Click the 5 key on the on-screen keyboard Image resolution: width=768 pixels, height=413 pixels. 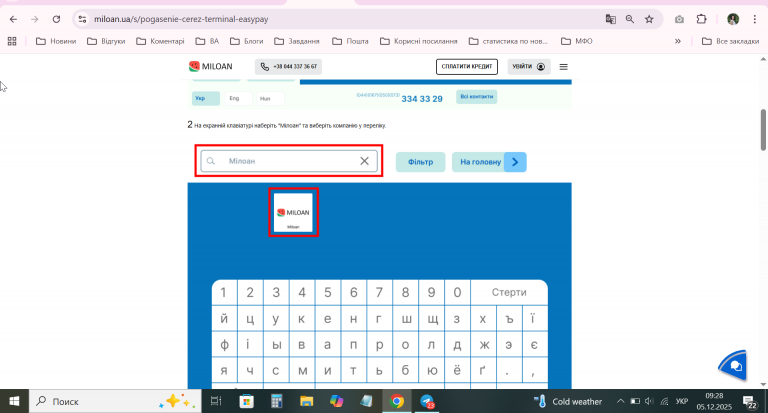(328, 292)
